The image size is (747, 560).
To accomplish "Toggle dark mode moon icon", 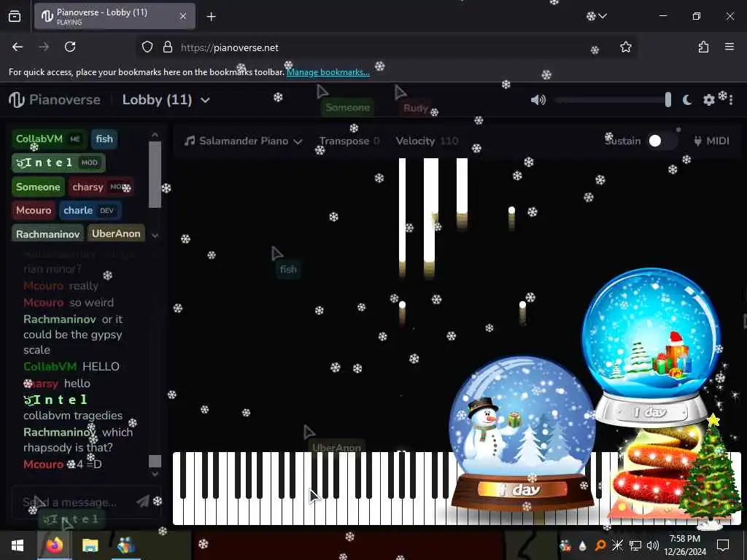I will point(687,100).
